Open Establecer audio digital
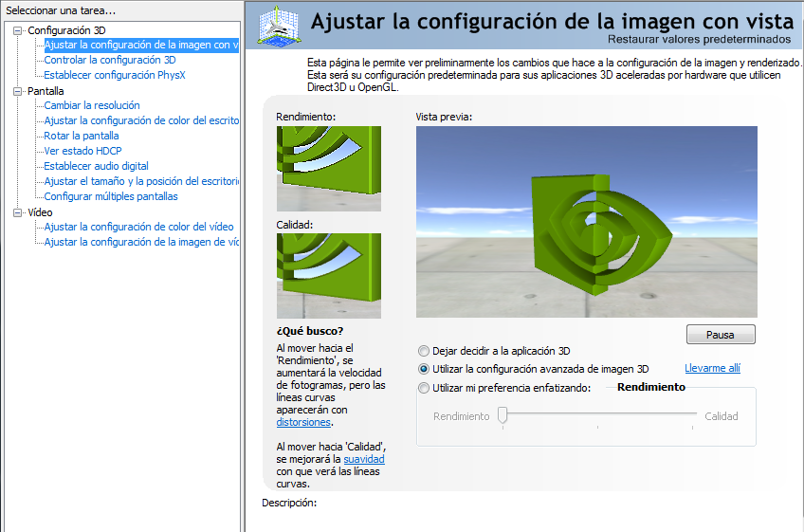This screenshot has height=532, width=804. click(96, 166)
